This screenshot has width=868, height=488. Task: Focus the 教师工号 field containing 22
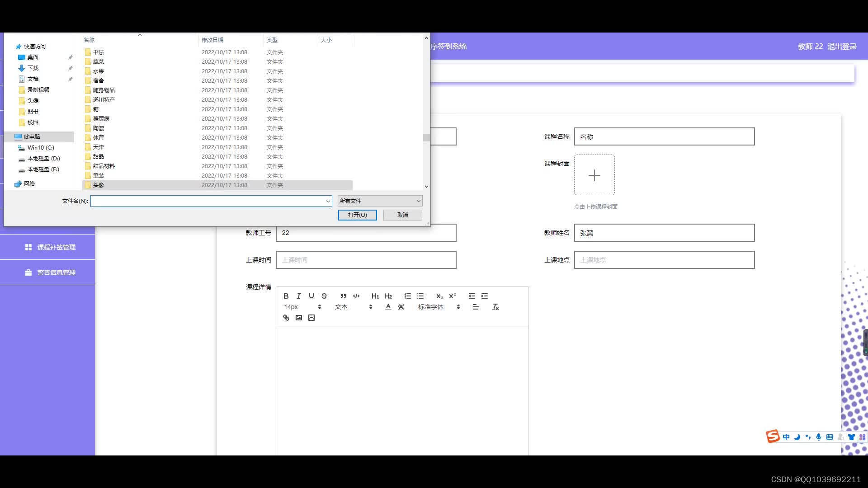point(366,233)
